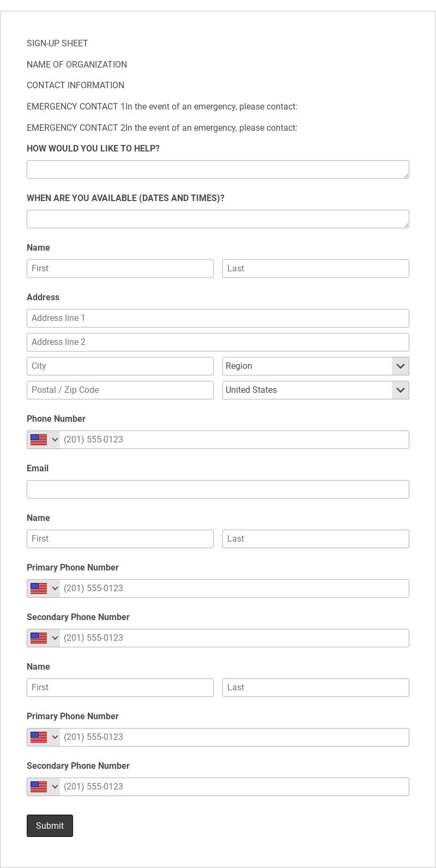This screenshot has width=436, height=868.
Task: Click the Email input field
Action: pos(218,489)
